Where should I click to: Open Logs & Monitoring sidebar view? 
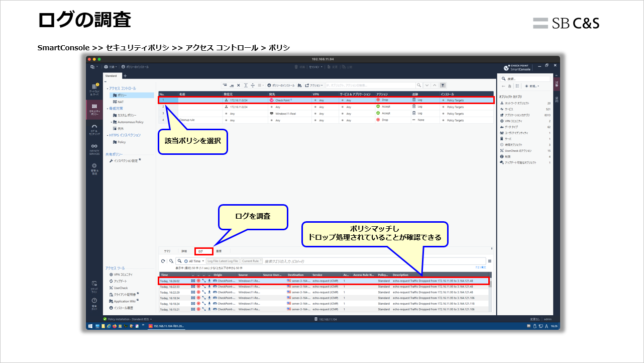pos(94,130)
